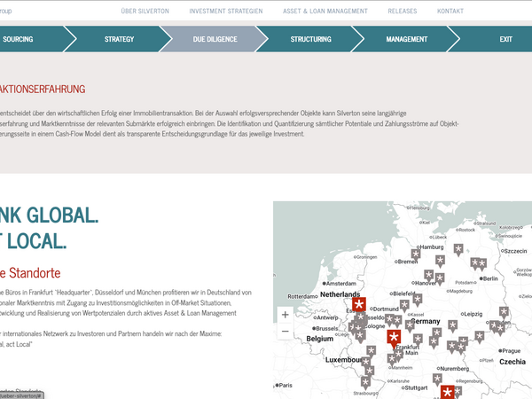Go to the Releases page

tap(403, 11)
